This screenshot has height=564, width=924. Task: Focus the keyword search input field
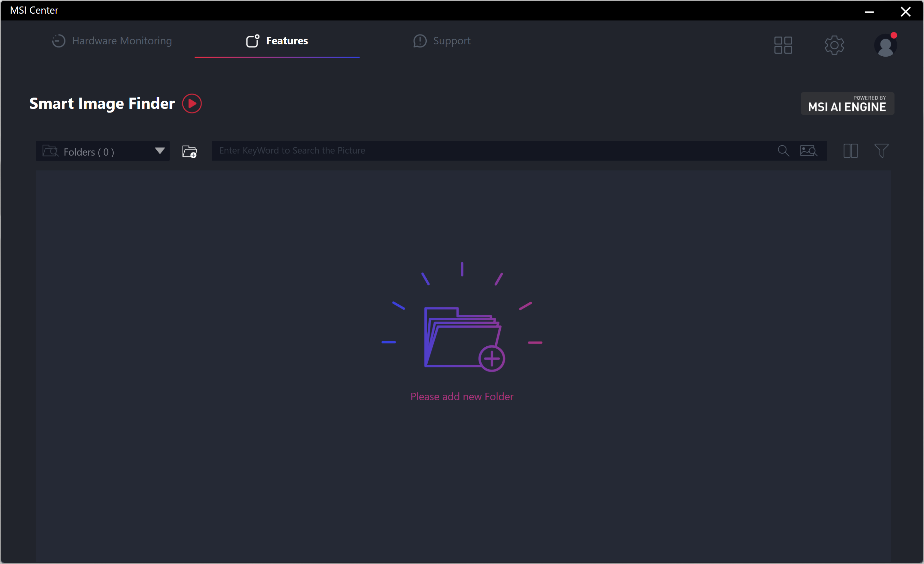[487, 151]
